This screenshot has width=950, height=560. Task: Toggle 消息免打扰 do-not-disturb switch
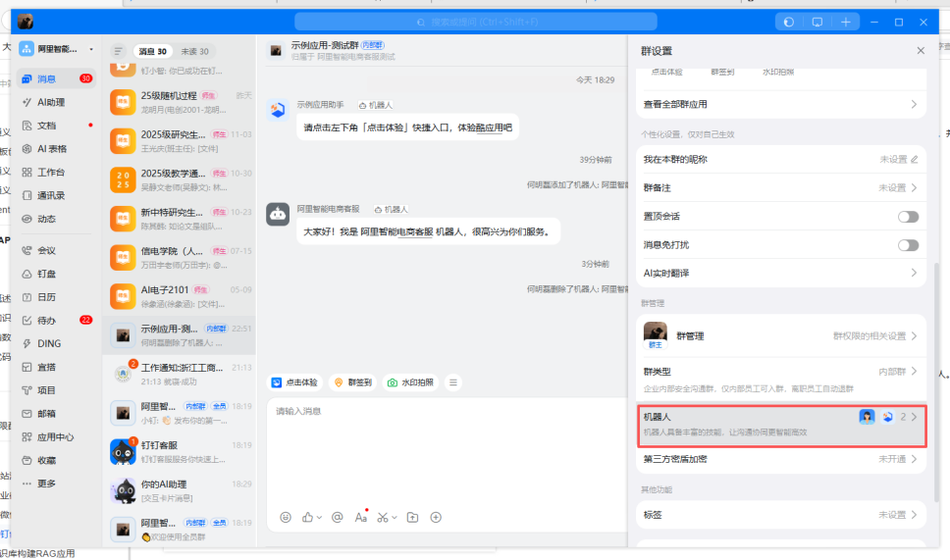click(x=908, y=245)
